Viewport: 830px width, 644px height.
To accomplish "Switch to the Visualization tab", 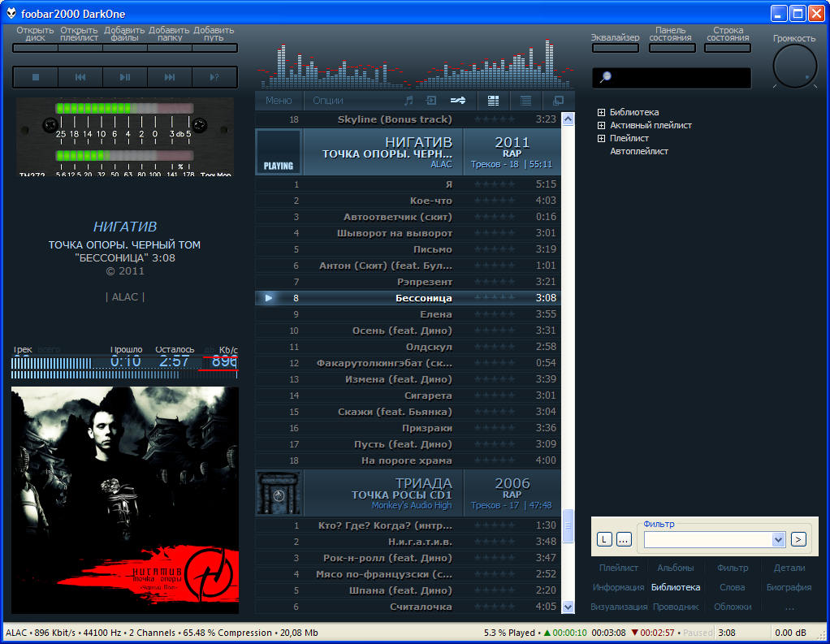I will click(618, 607).
